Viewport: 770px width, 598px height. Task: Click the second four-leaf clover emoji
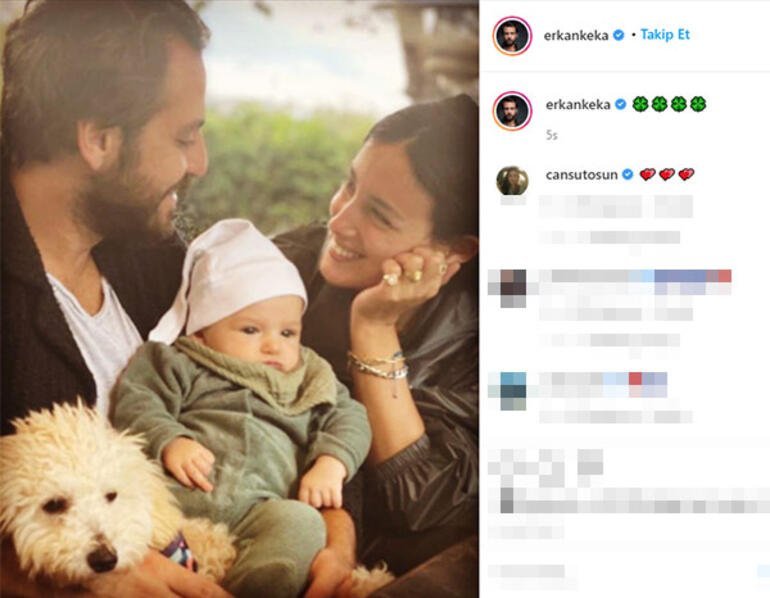(659, 104)
